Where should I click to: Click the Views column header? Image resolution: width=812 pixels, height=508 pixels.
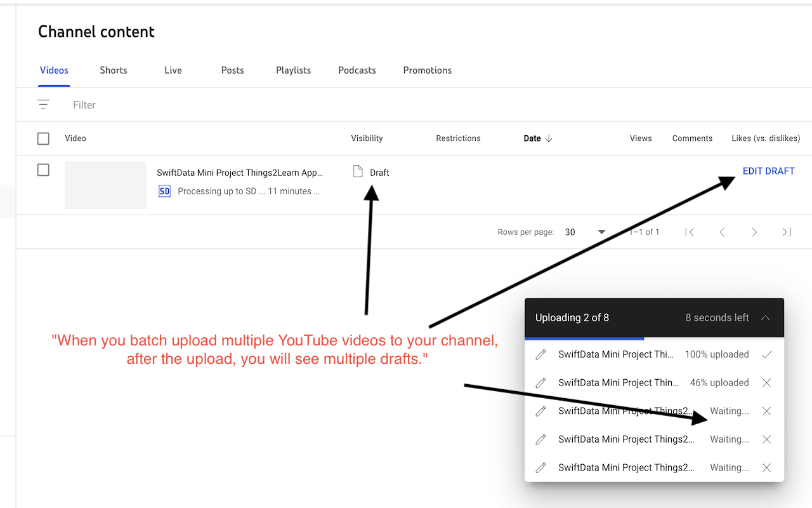(641, 138)
